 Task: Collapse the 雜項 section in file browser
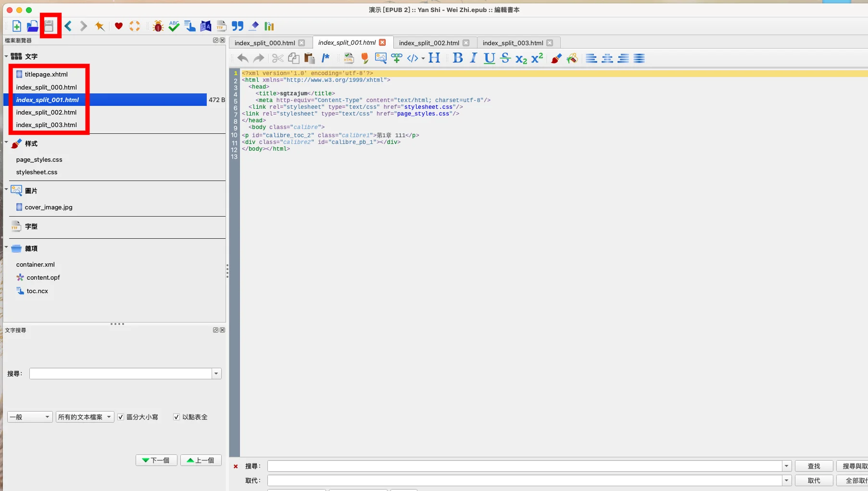coord(6,247)
